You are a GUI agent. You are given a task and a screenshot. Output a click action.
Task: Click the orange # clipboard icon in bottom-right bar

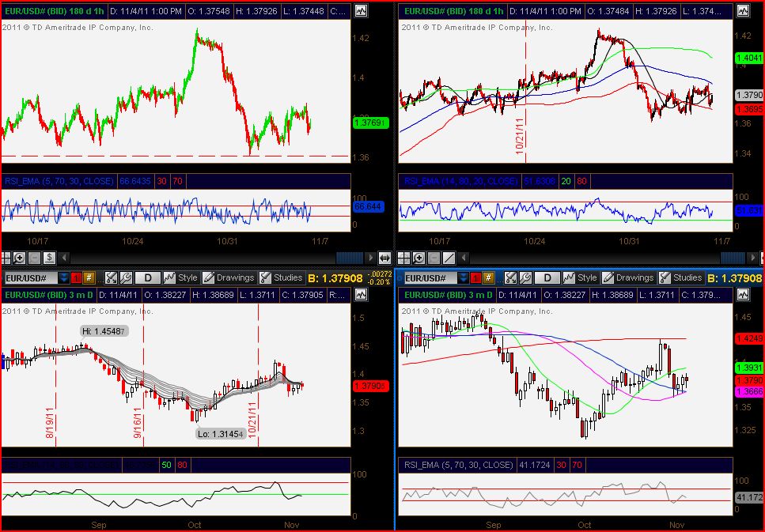[488, 278]
